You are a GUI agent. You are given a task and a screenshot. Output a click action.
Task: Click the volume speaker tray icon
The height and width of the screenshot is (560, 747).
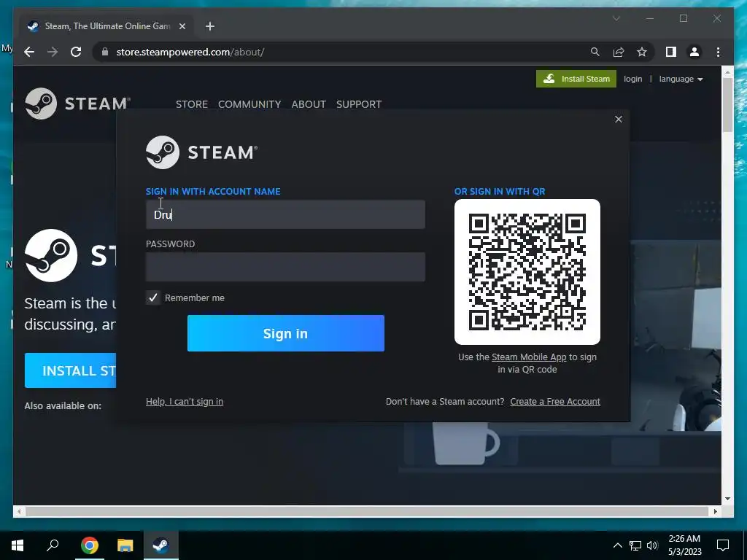click(x=652, y=545)
